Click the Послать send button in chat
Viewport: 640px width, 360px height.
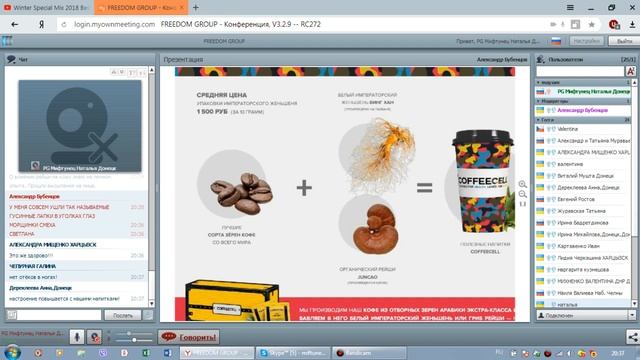click(x=123, y=315)
